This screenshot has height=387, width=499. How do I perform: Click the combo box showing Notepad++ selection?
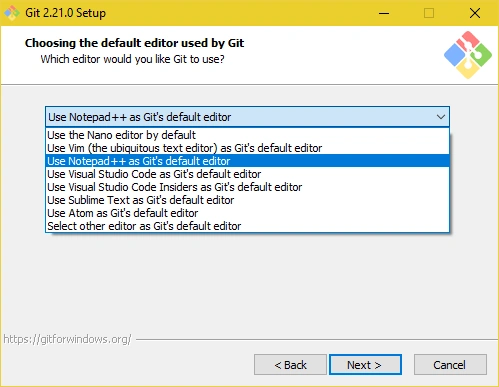pyautogui.click(x=247, y=117)
